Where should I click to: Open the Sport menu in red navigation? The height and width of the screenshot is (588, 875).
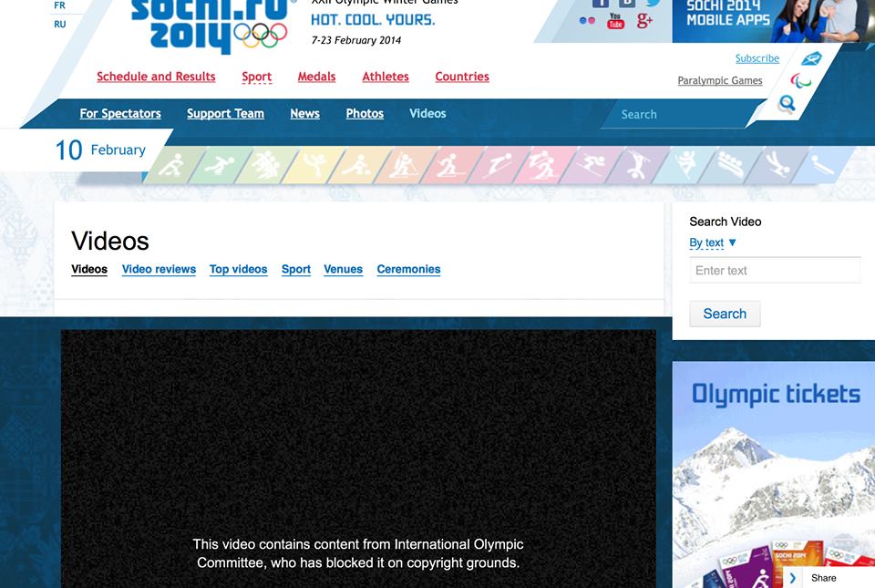point(257,77)
